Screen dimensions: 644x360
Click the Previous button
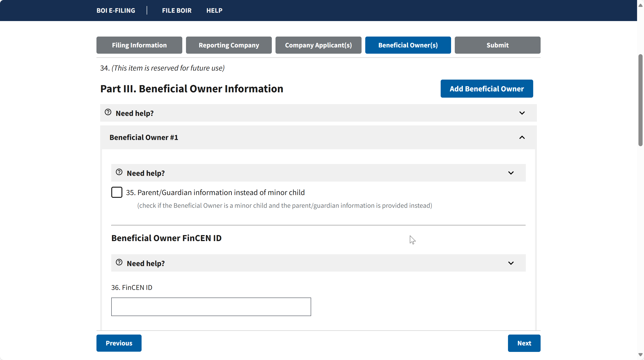coord(119,343)
